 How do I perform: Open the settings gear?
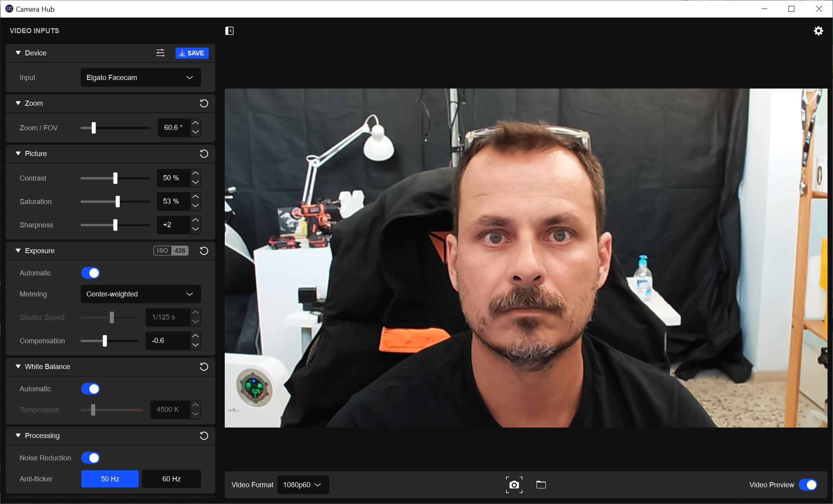tap(818, 31)
